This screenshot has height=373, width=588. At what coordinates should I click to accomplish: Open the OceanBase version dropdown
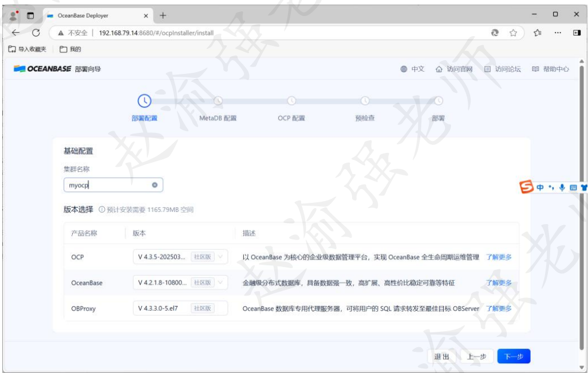pos(221,282)
